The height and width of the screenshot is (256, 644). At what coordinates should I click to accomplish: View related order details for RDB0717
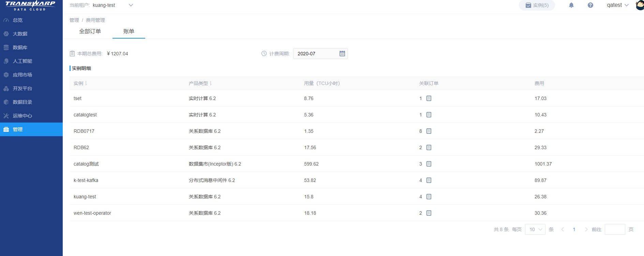pyautogui.click(x=429, y=131)
